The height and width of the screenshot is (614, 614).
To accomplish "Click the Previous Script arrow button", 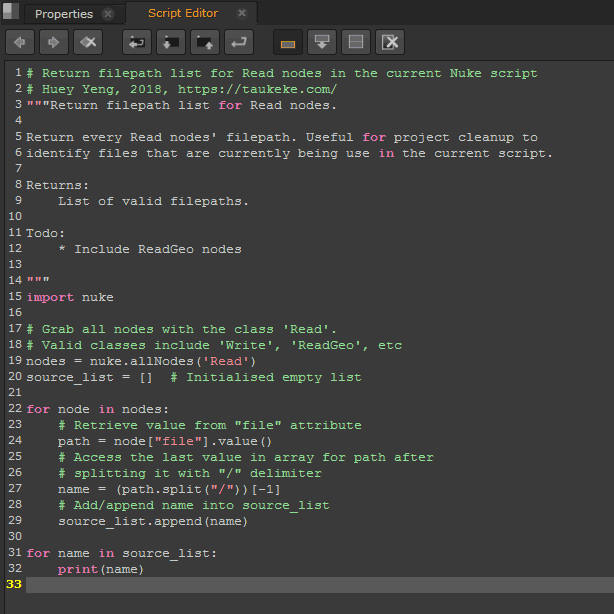I will click(x=20, y=42).
